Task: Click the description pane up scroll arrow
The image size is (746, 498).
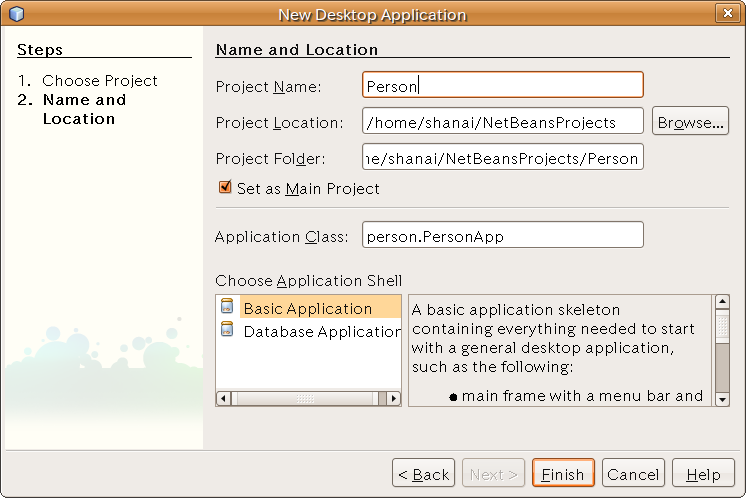Action: click(722, 302)
